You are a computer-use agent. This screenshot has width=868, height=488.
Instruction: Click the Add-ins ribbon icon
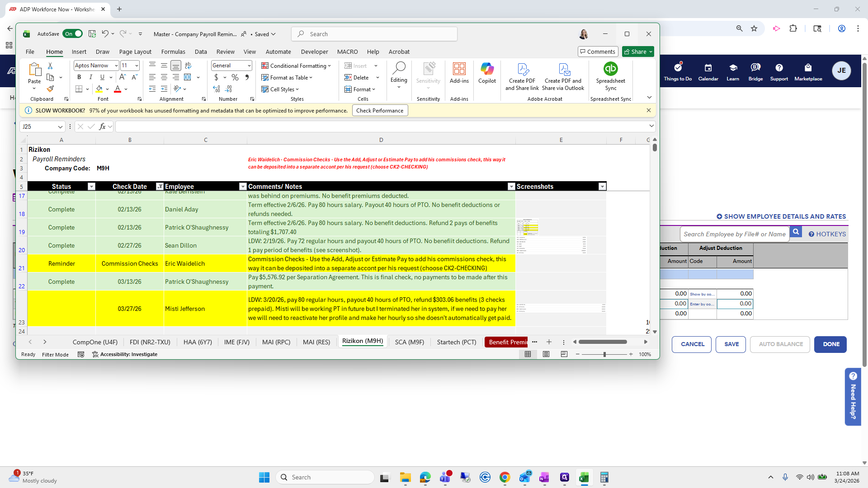pyautogui.click(x=459, y=73)
